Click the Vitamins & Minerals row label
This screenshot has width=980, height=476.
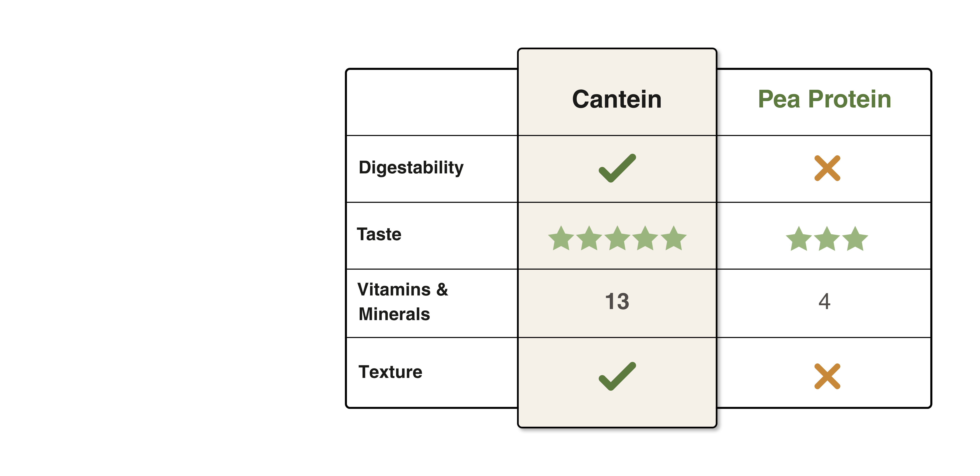click(403, 302)
